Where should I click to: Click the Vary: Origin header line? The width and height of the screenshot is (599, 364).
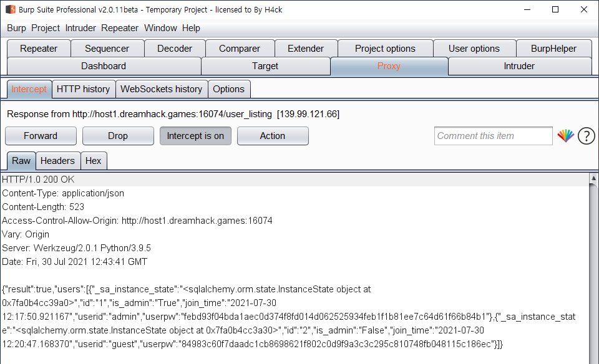[26, 234]
